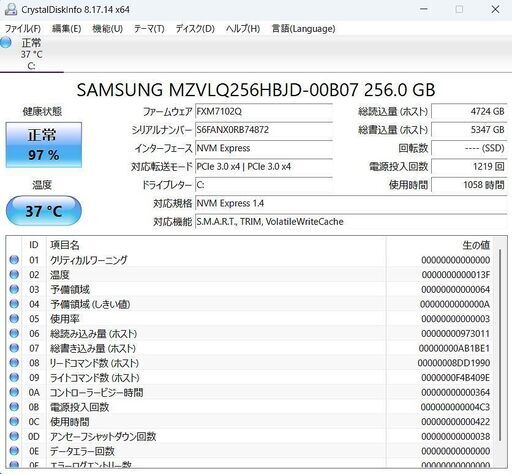Click raw value 00000000004C3 for 電源投入回数
The width and height of the screenshot is (512, 474).
click(455, 407)
